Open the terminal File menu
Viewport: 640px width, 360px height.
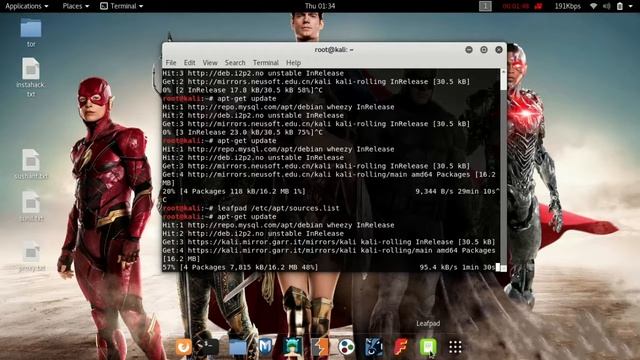coord(171,62)
